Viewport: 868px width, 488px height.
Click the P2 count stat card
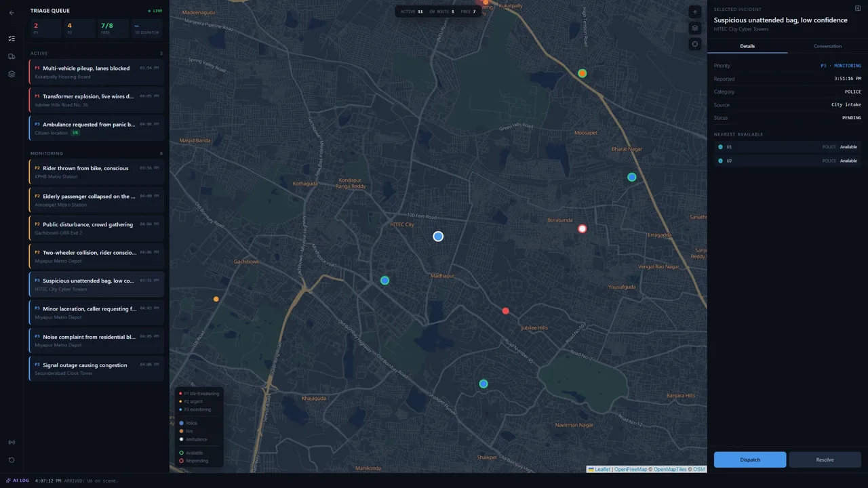[79, 28]
